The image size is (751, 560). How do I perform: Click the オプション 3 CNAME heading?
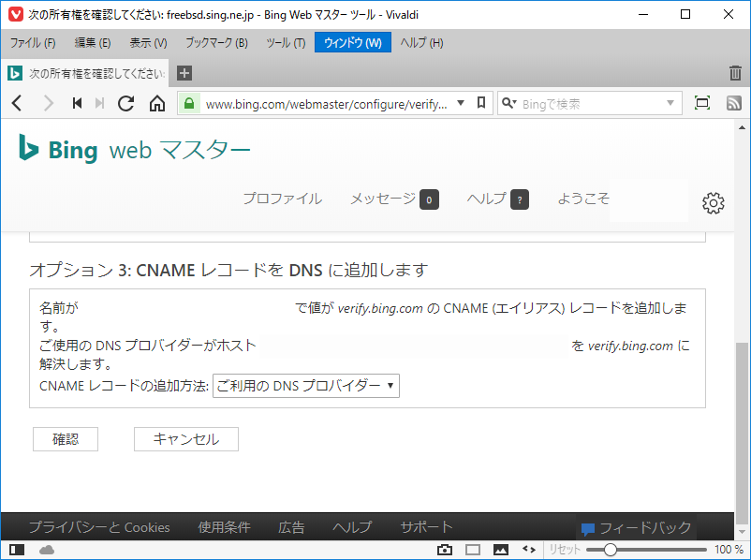click(x=228, y=271)
